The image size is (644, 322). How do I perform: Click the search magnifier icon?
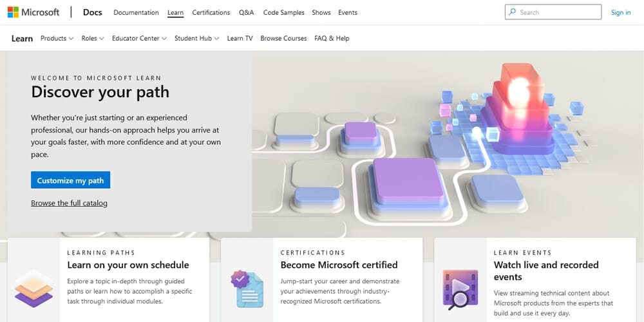[512, 12]
